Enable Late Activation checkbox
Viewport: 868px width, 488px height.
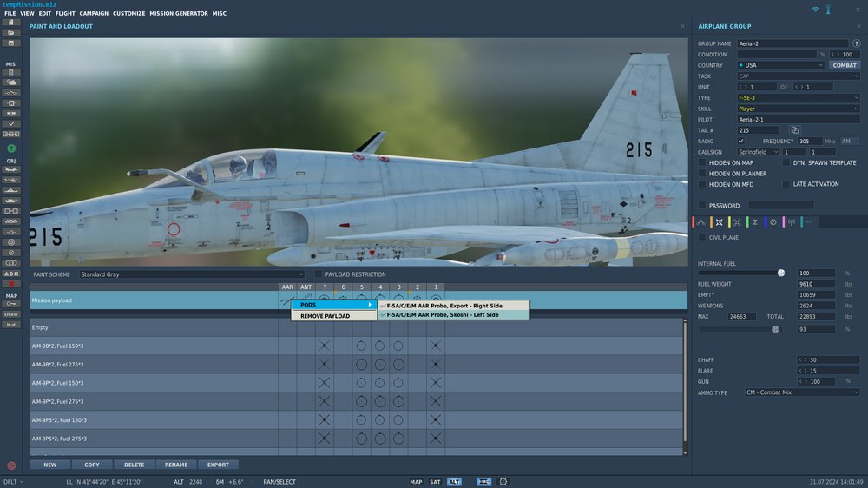point(786,184)
